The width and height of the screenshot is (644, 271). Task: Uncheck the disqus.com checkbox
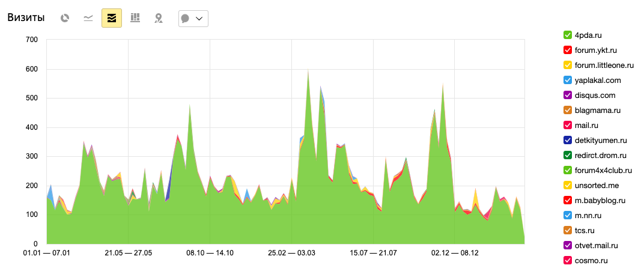(x=568, y=96)
